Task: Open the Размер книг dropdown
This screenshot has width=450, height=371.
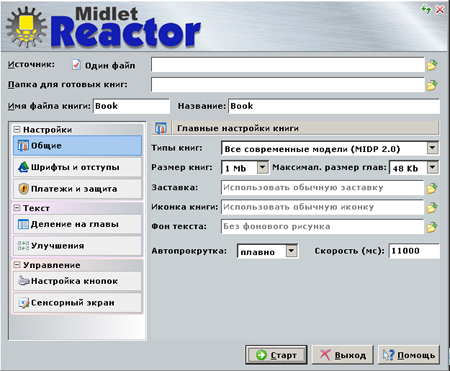Action: 262,167
